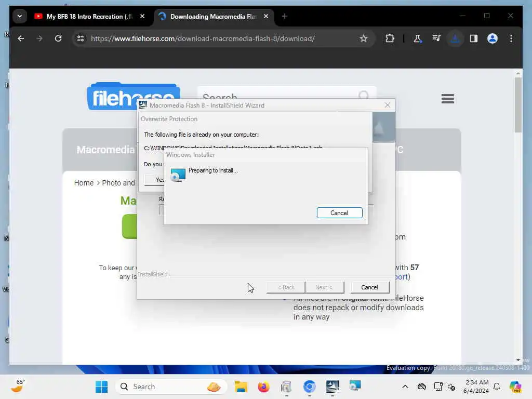The width and height of the screenshot is (532, 399).
Task: Open the Photo and breadcrumb link
Action: [x=118, y=183]
